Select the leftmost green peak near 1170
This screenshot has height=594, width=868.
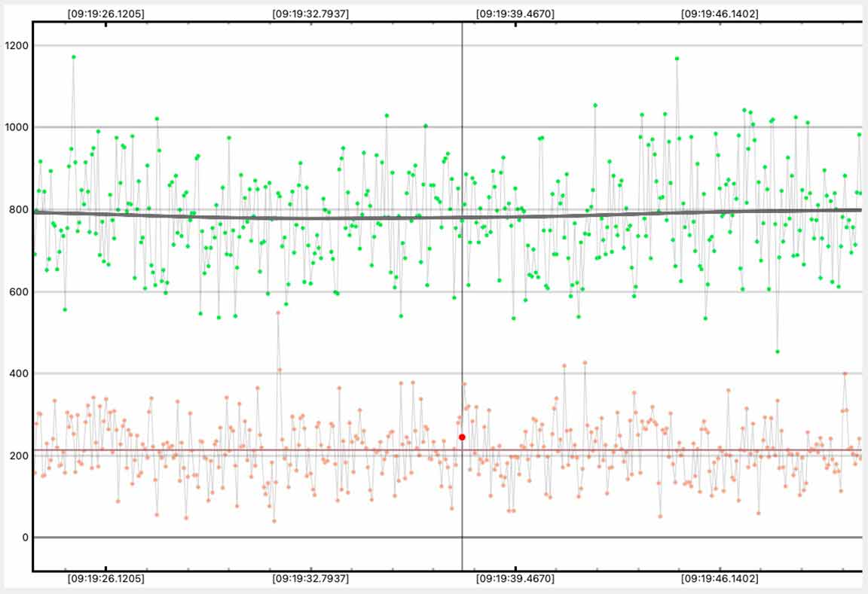coord(73,56)
